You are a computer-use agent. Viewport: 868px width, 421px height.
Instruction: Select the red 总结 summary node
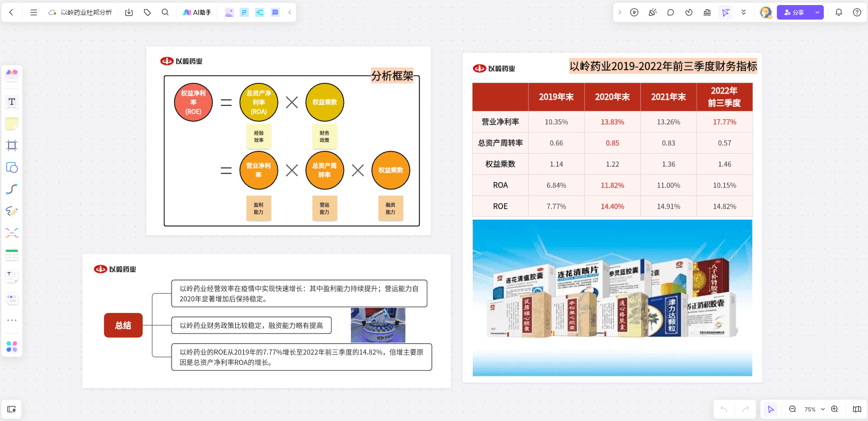click(x=123, y=325)
